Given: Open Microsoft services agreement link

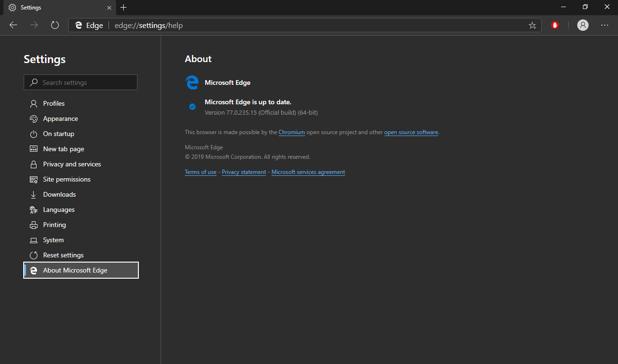Looking at the screenshot, I should click(x=308, y=172).
